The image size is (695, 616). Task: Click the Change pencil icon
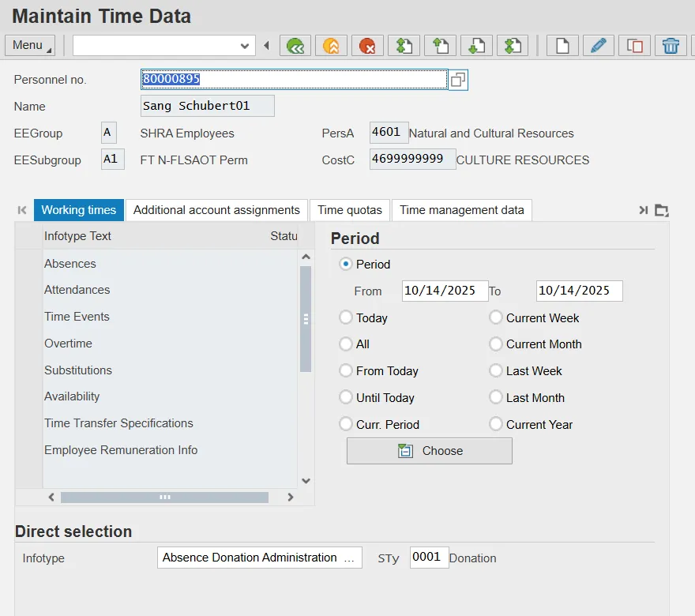pos(599,46)
